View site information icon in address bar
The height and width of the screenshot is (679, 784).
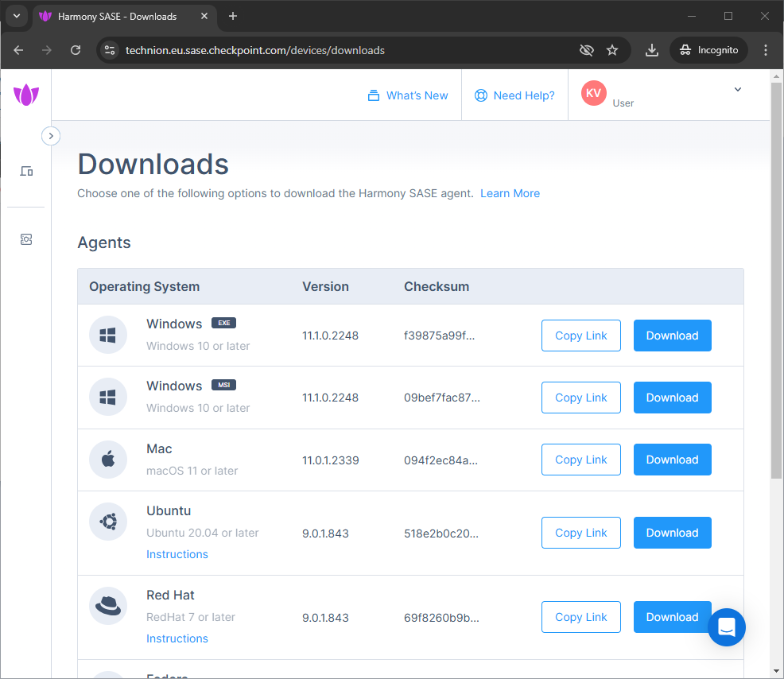(x=110, y=50)
